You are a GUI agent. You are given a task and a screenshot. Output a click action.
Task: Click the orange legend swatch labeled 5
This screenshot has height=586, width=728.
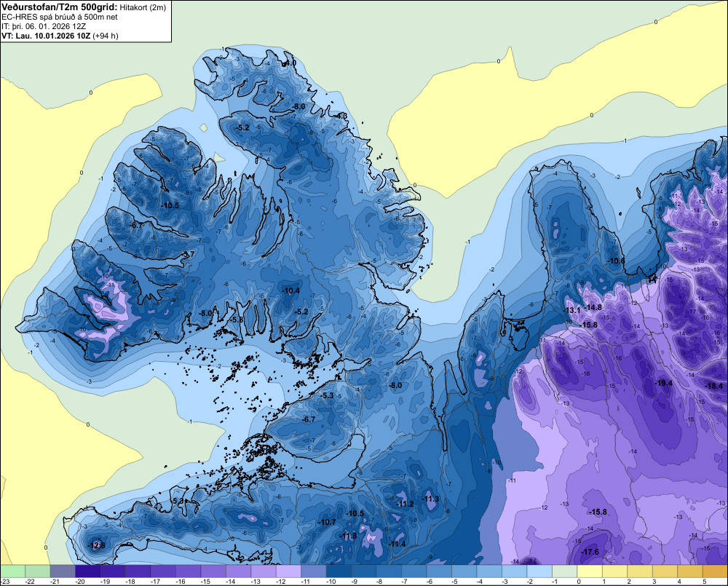click(715, 571)
